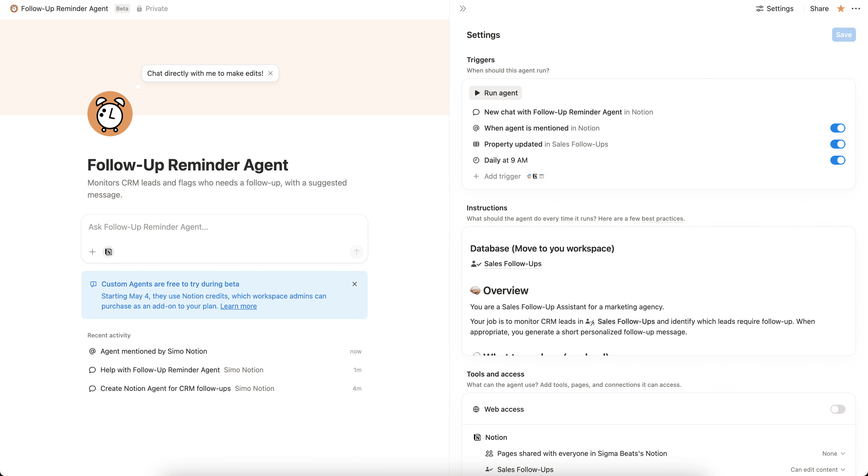The width and height of the screenshot is (868, 476).
Task: Disable the When agent is mentioned trigger
Action: tap(838, 128)
